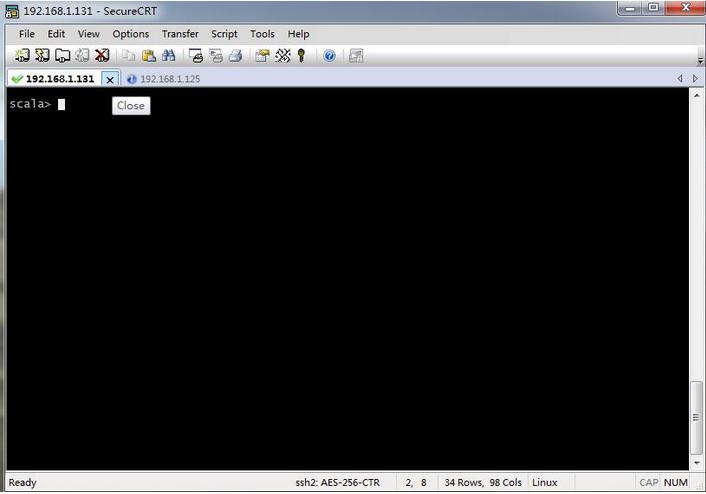Open the Script menu
This screenshot has width=706, height=494.
point(224,34)
